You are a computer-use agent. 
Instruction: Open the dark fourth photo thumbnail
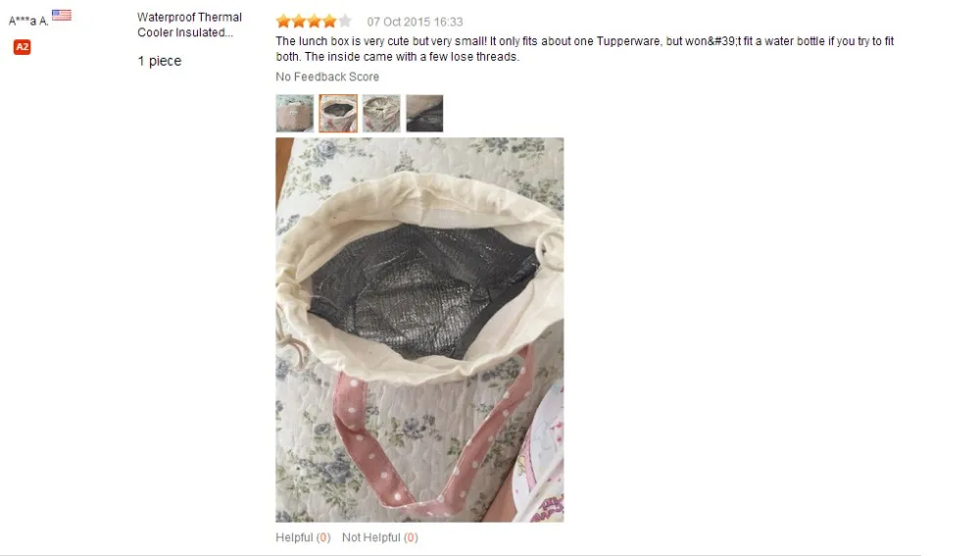click(424, 113)
